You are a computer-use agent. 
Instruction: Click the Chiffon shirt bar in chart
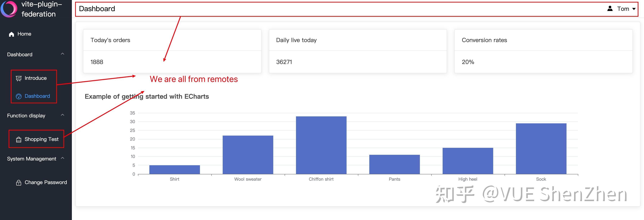tap(321, 145)
